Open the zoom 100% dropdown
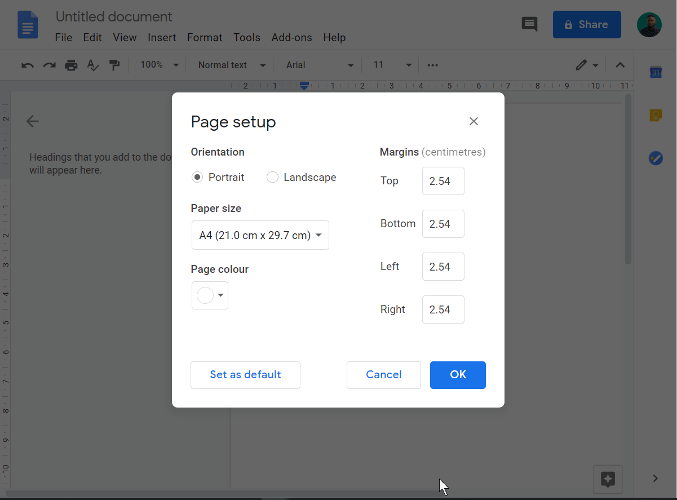Screen dimensions: 677x500 click(159, 65)
